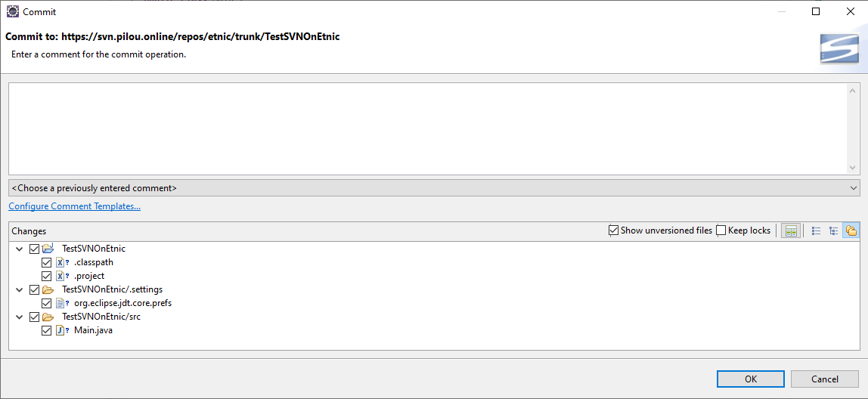This screenshot has width=868, height=399.
Task: Uncheck the .project file checkbox
Action: [x=47, y=276]
